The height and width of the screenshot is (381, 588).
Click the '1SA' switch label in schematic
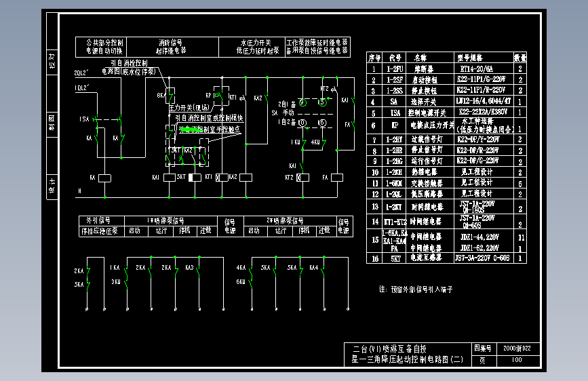pyautogui.click(x=84, y=119)
